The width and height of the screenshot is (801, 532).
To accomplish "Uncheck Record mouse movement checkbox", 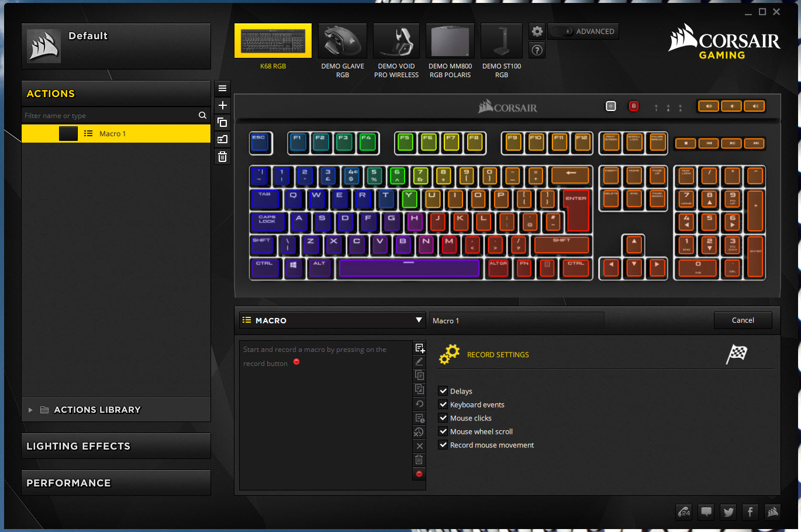I will [443, 445].
